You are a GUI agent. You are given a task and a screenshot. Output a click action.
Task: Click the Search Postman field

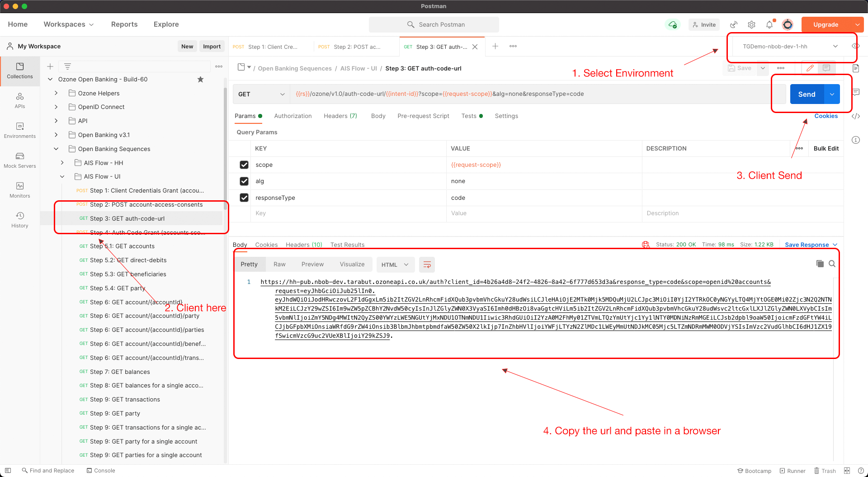(x=434, y=25)
